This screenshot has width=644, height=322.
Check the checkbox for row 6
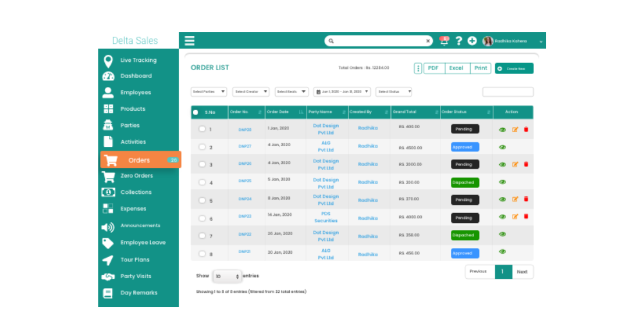pyautogui.click(x=202, y=218)
